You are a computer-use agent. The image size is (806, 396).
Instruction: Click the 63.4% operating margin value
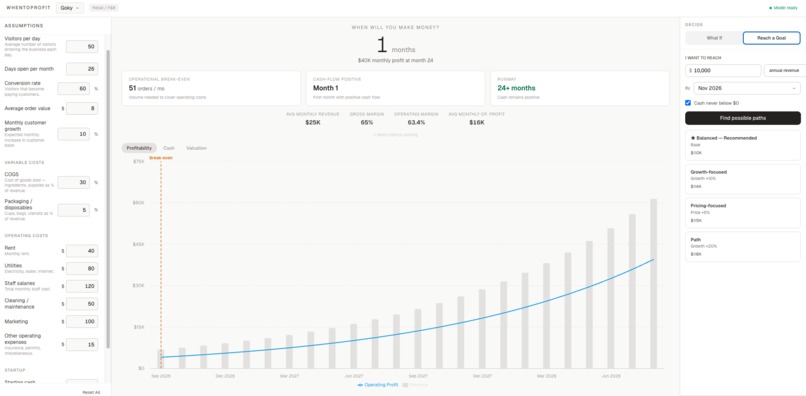416,123
